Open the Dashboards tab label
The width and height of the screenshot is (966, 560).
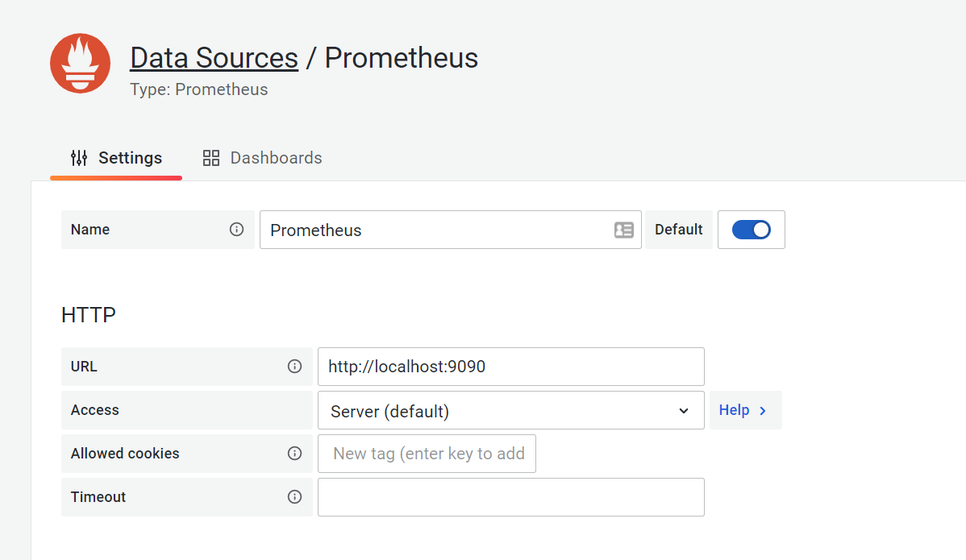pos(276,158)
